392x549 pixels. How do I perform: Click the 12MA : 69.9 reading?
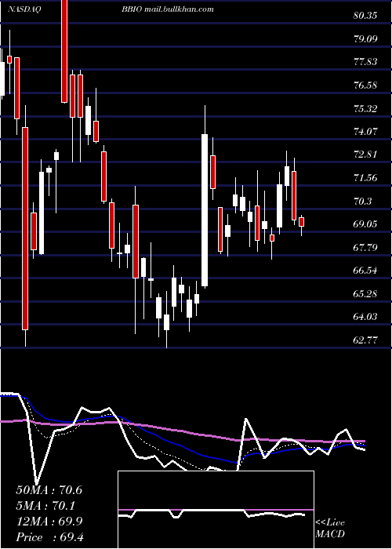pyautogui.click(x=49, y=522)
